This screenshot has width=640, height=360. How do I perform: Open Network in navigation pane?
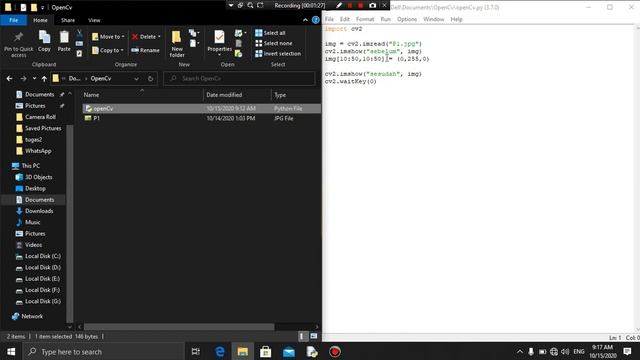pos(32,316)
